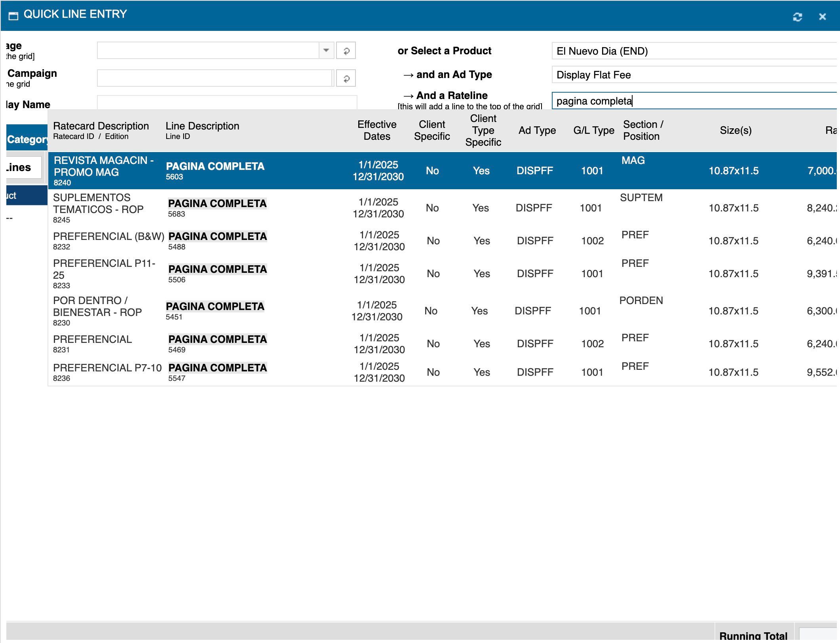Pick the PREFERENCIAL P7-10 rateline row
The image size is (840, 643).
pyautogui.click(x=217, y=372)
